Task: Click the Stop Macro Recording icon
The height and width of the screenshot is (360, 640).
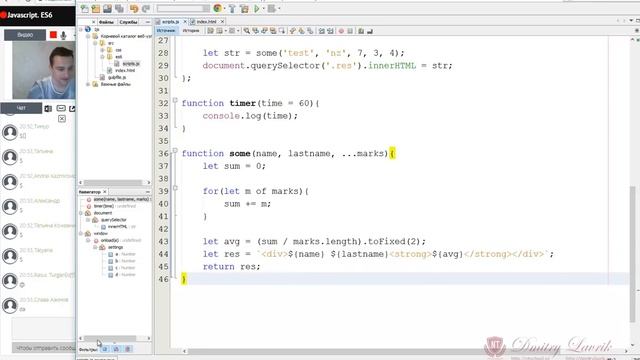Action: [x=350, y=31]
